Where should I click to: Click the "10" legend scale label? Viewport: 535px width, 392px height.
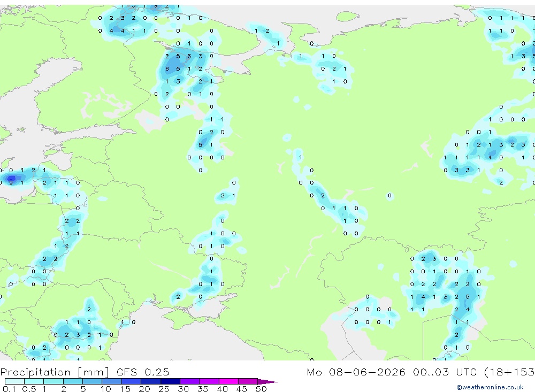click(x=106, y=389)
